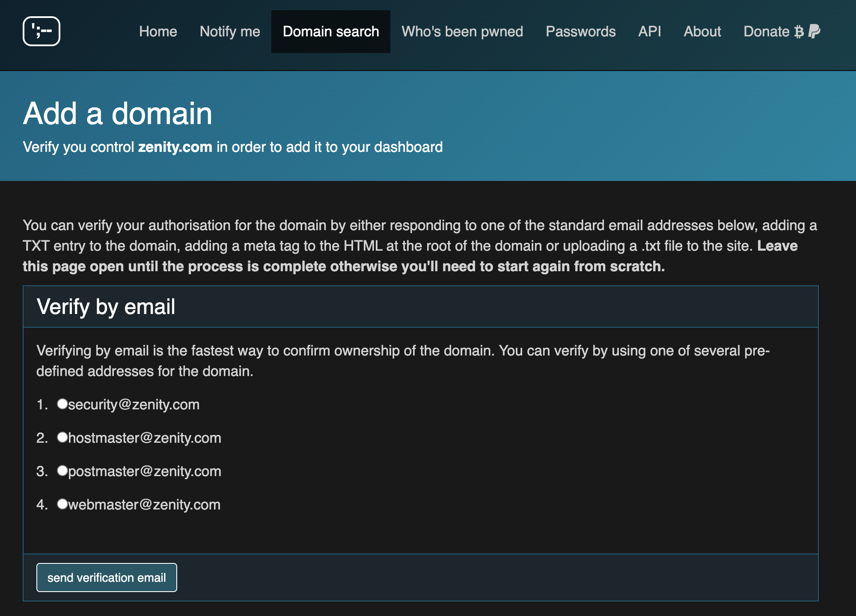
Task: Click webmaster@zenity.com address text
Action: (x=144, y=505)
